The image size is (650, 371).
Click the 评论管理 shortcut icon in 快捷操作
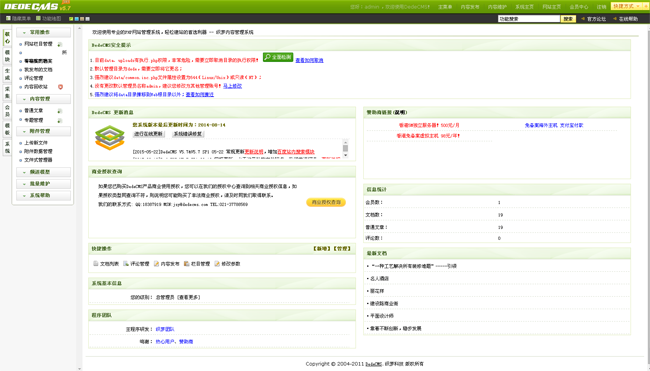(126, 264)
